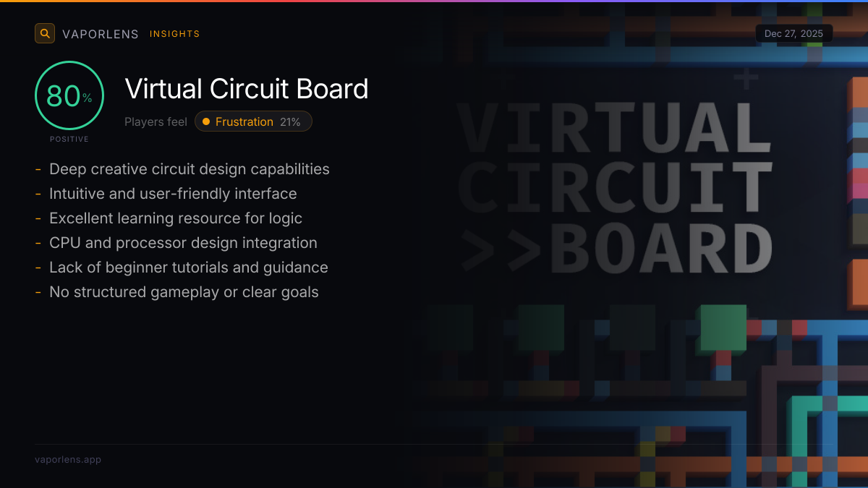The width and height of the screenshot is (868, 488).
Task: Click the 21% value in Frustration pill
Action: click(290, 121)
